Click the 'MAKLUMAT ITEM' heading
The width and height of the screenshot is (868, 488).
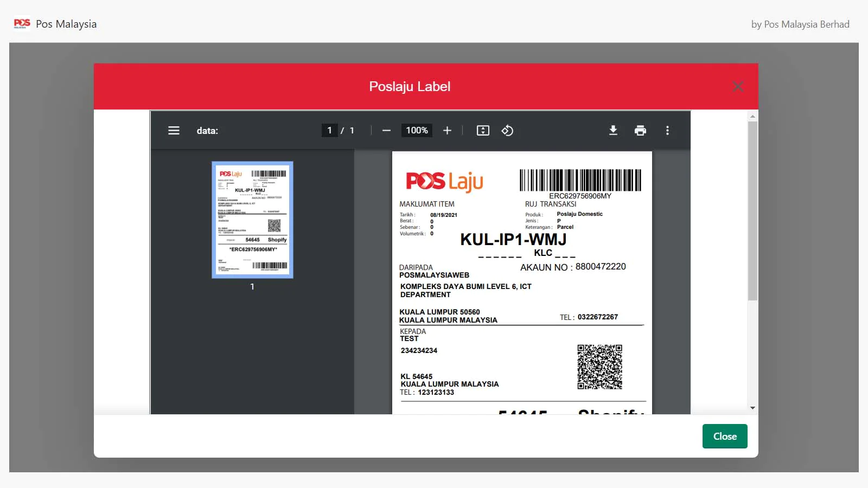coord(427,204)
